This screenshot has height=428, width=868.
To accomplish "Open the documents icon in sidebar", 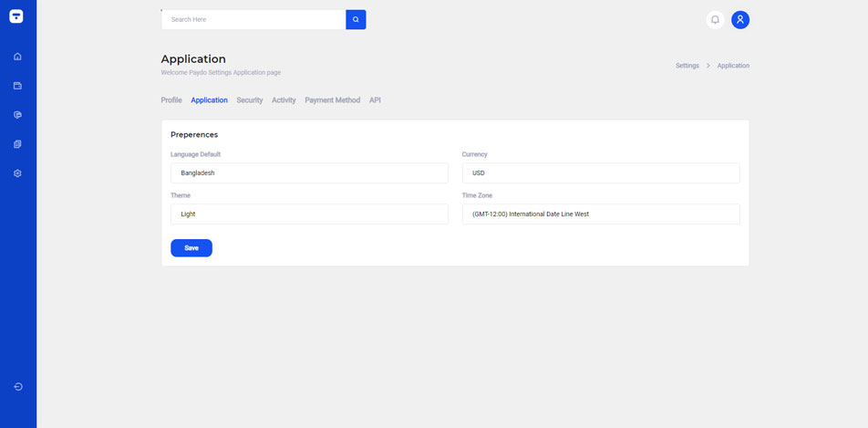I will click(x=17, y=144).
